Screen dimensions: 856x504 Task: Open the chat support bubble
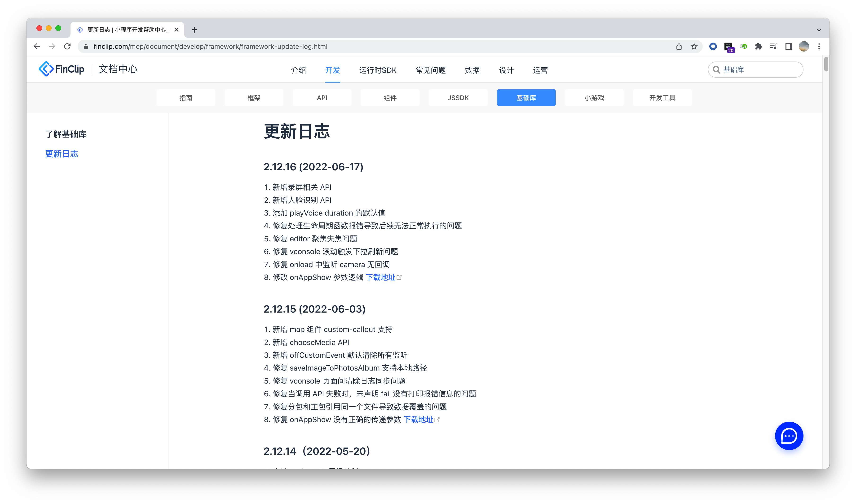click(789, 436)
